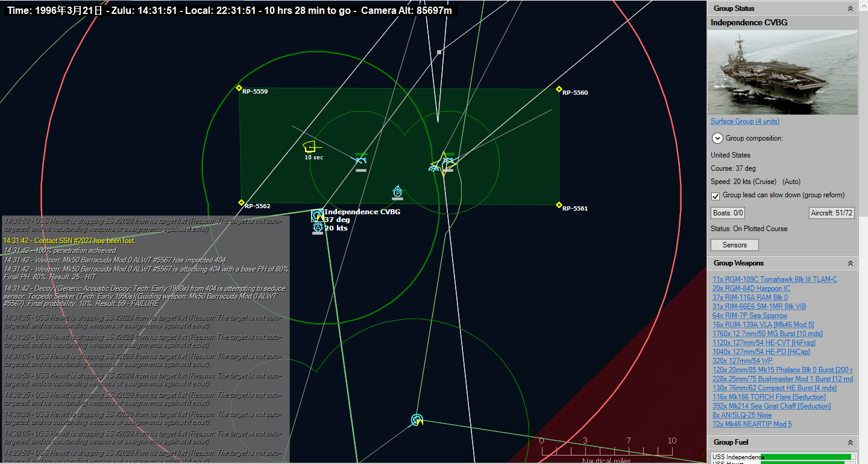
Task: Collapse the Group Fuel panel
Action: 851,442
